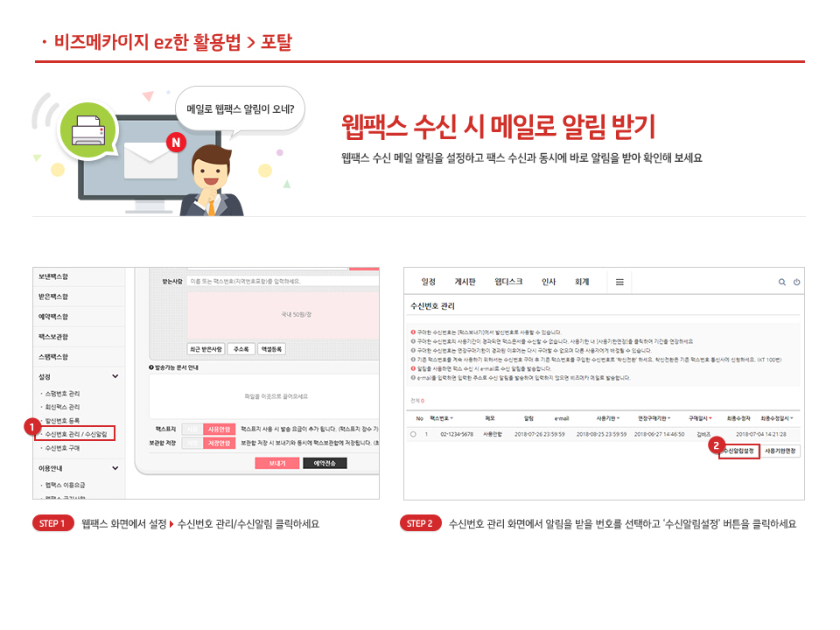Screen dimensions: 840x630
Task: Click the 수신알림설정 button
Action: point(738,451)
